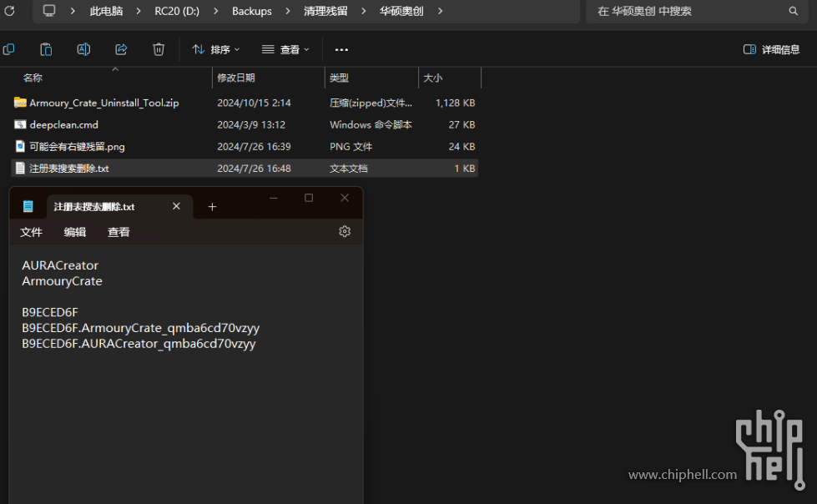Click the PNG file icon of 可能会有右键残留

(x=20, y=147)
